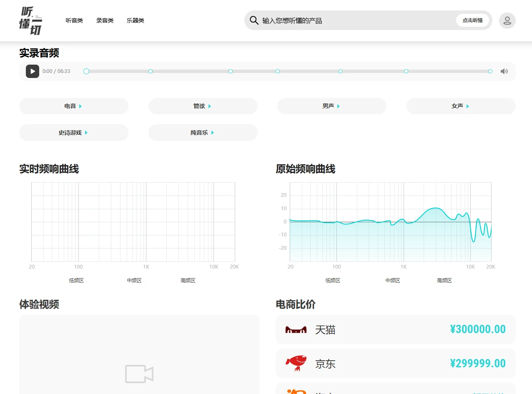
Task: Expand the 管弦 genre option
Action: 203,106
